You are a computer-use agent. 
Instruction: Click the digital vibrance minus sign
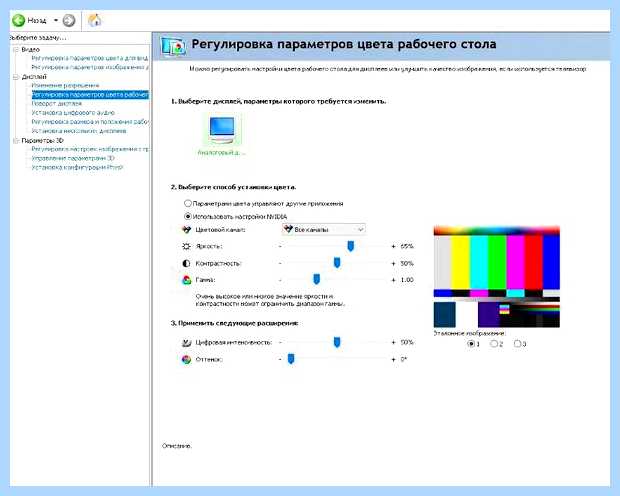[280, 343]
